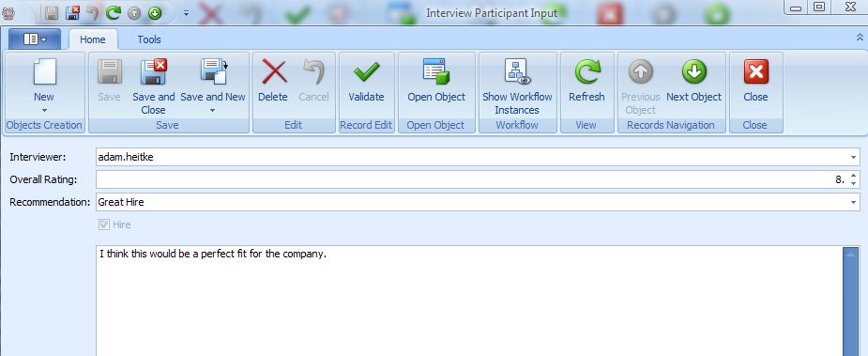The height and width of the screenshot is (356, 868).
Task: Click application gear icon in title bar
Action: pos(8,13)
